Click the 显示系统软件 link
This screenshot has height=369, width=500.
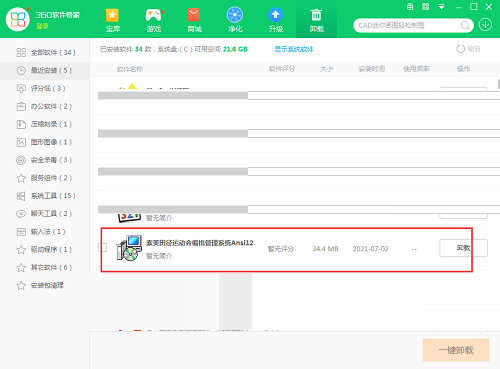tap(294, 49)
